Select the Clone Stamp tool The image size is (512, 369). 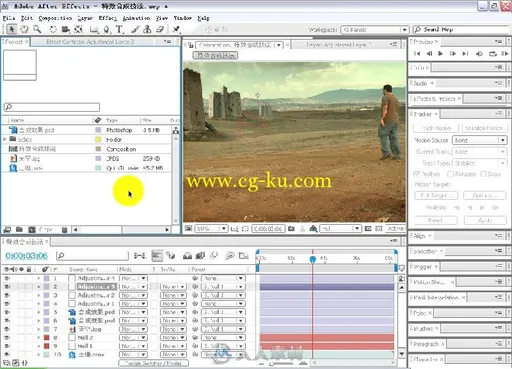pyautogui.click(x=147, y=29)
